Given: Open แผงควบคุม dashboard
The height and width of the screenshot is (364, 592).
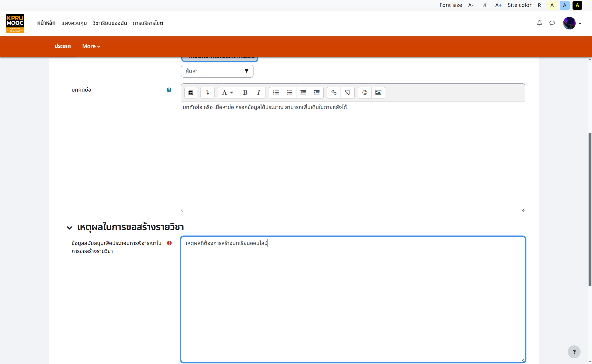Looking at the screenshot, I should [74, 23].
